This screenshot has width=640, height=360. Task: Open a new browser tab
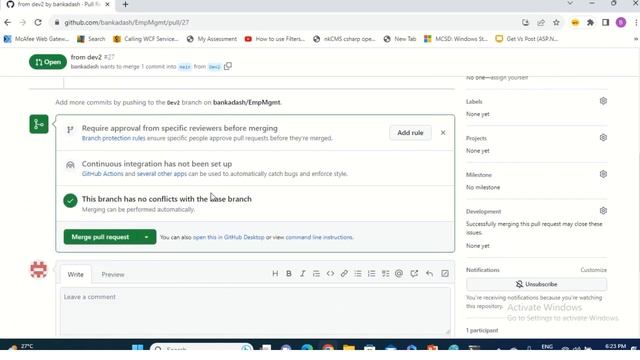click(x=125, y=4)
